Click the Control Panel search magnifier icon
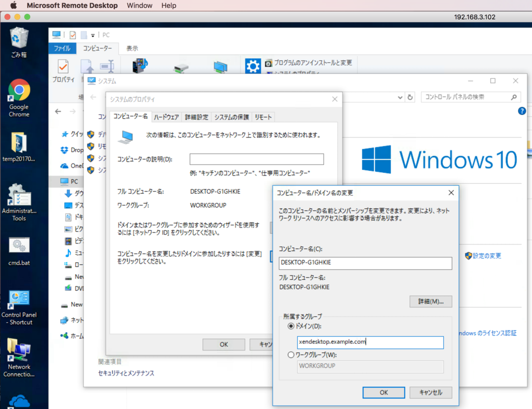532x409 pixels. 514,97
